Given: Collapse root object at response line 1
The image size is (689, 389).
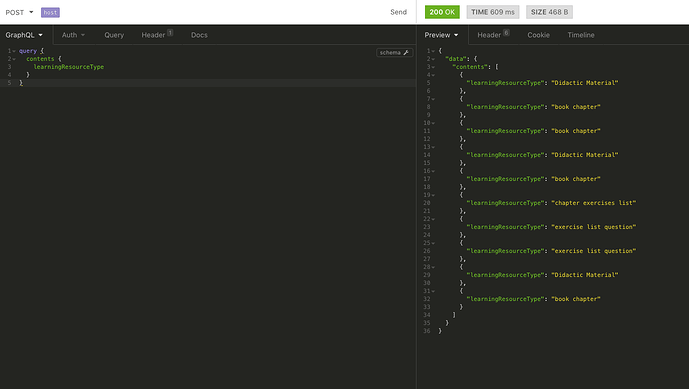Looking at the screenshot, I should pyautogui.click(x=433, y=51).
